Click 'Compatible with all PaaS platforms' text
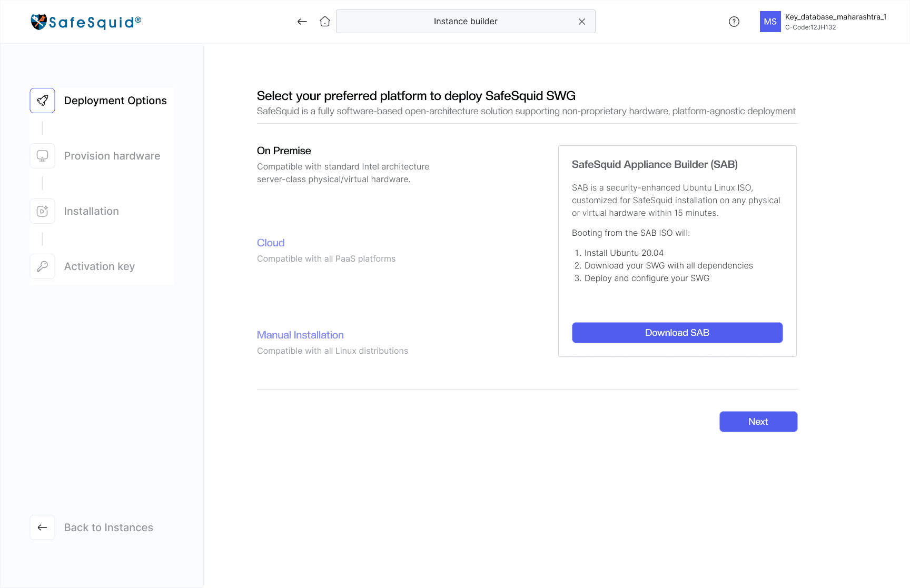 [x=326, y=258]
